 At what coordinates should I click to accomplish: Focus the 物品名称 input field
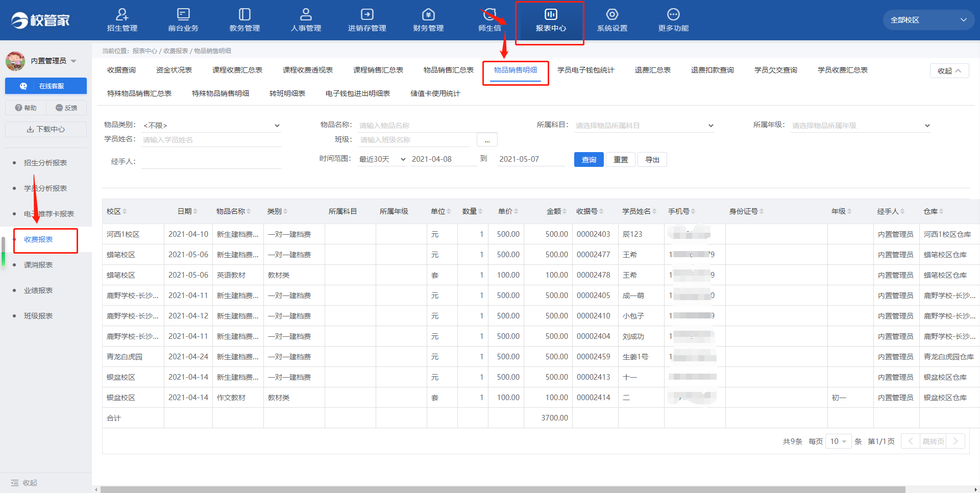(428, 126)
